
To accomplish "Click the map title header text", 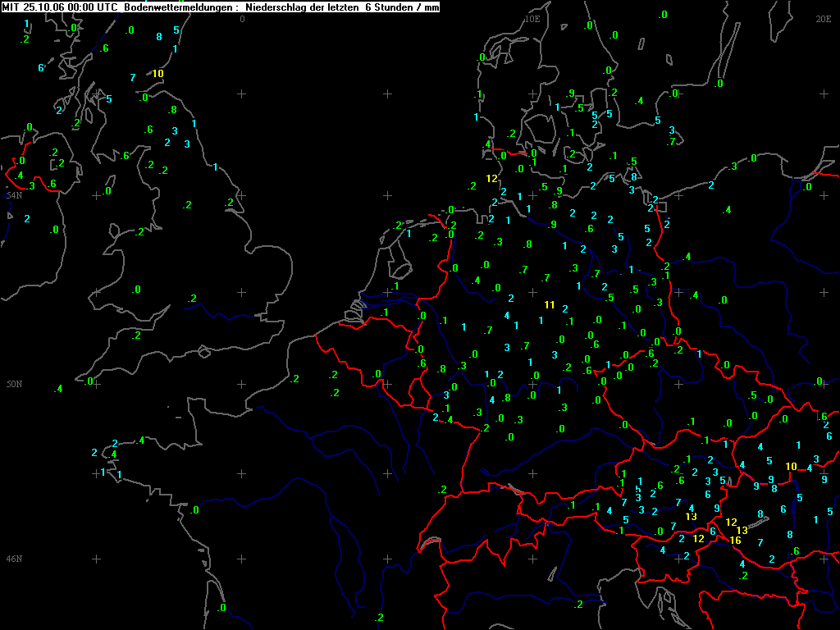I will [220, 7].
